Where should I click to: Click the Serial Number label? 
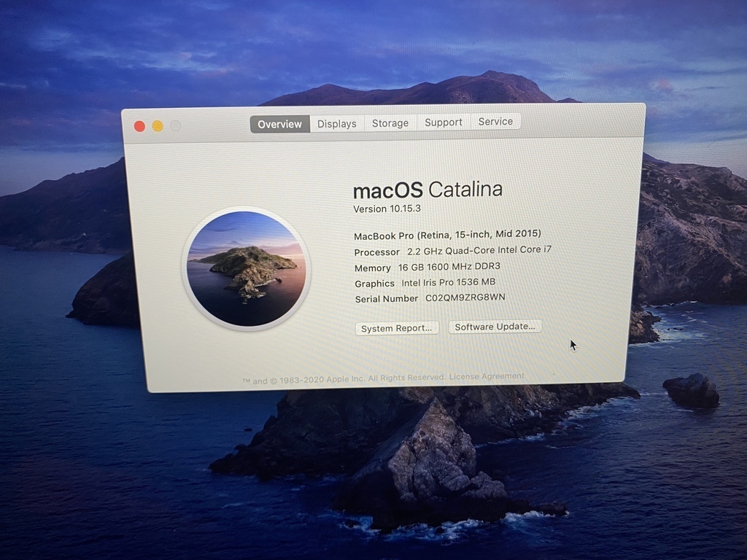click(x=387, y=299)
